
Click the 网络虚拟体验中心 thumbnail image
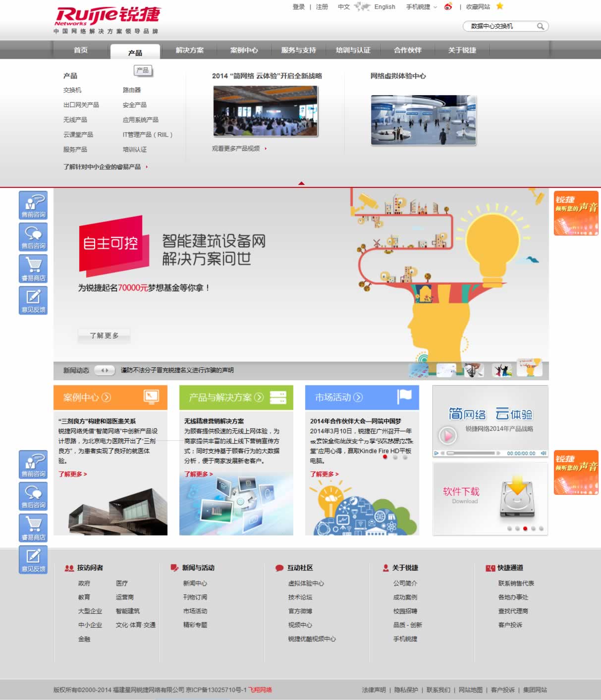423,120
